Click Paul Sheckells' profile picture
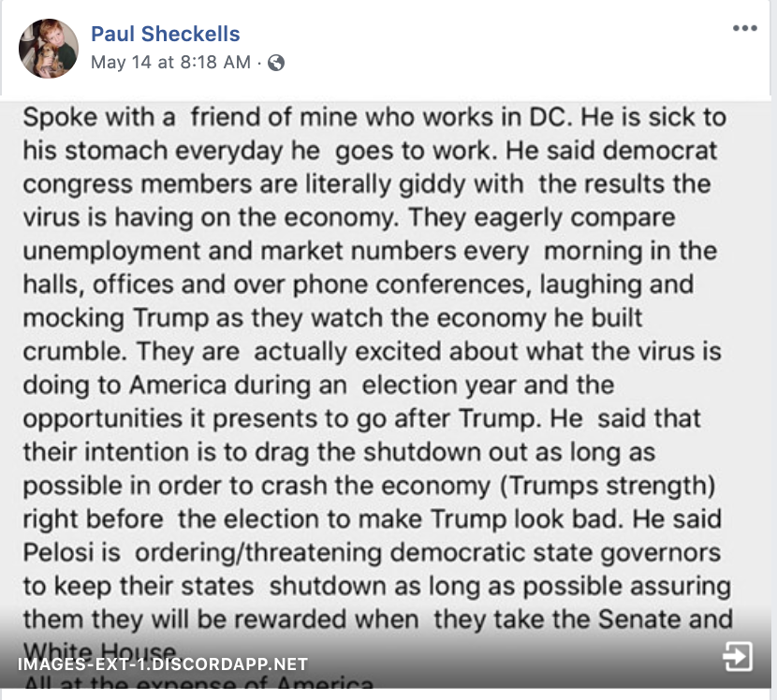 (49, 48)
